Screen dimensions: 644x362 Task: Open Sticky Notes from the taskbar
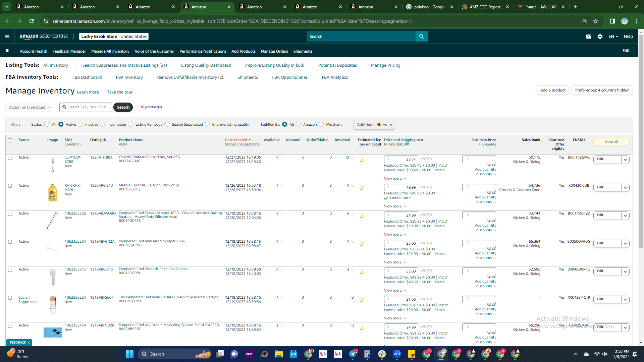point(412,354)
